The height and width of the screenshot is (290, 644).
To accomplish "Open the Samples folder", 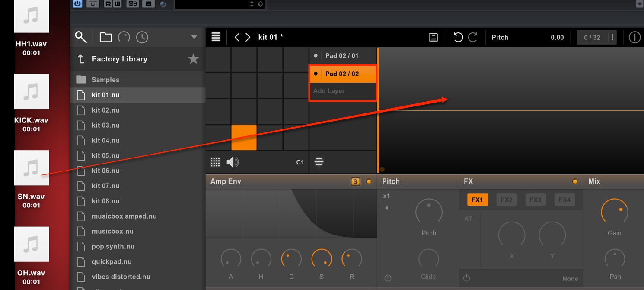I will coord(137,80).
